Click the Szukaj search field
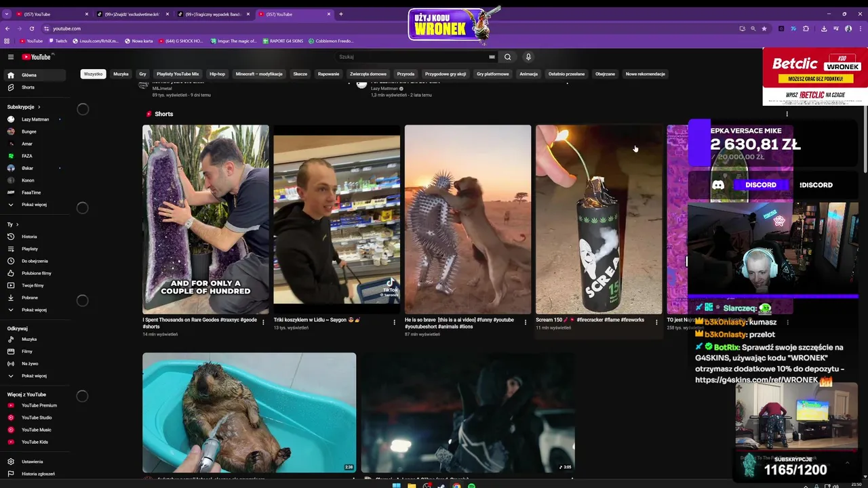Screen dimensions: 868x488 (x=414, y=57)
